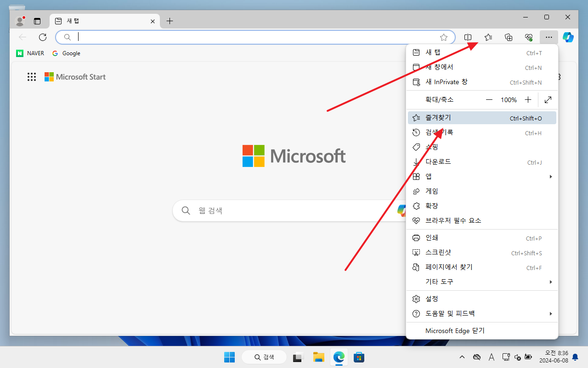Viewport: 588px width, 368px height.
Task: Open the split screen icon
Action: (x=468, y=37)
